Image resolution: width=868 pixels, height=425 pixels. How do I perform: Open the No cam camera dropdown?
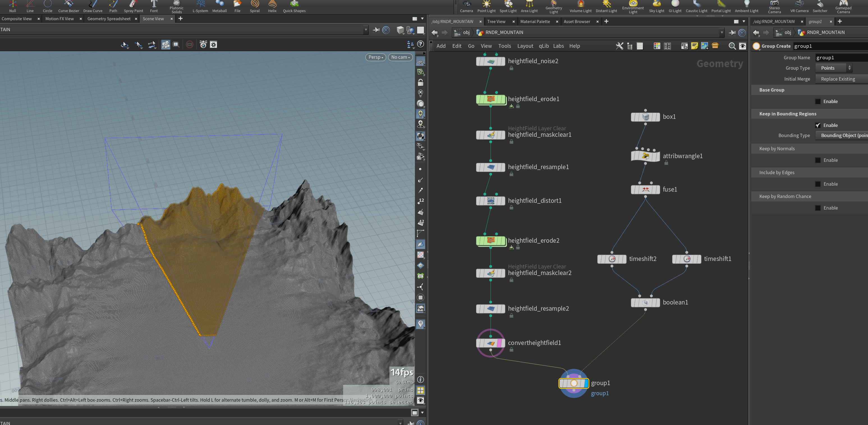(400, 57)
